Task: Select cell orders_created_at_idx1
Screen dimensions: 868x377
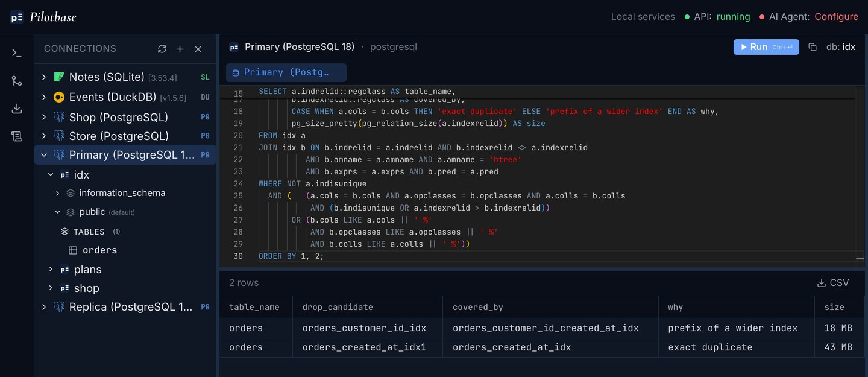Action: 367,347
